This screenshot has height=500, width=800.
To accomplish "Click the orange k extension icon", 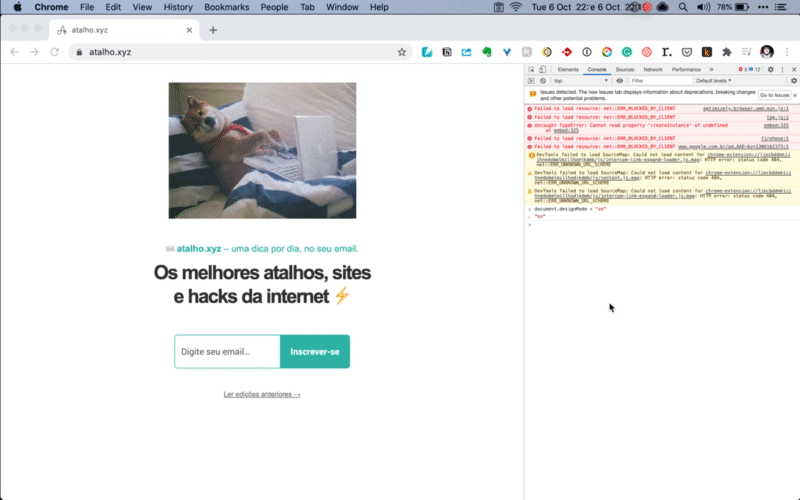I will (x=707, y=52).
